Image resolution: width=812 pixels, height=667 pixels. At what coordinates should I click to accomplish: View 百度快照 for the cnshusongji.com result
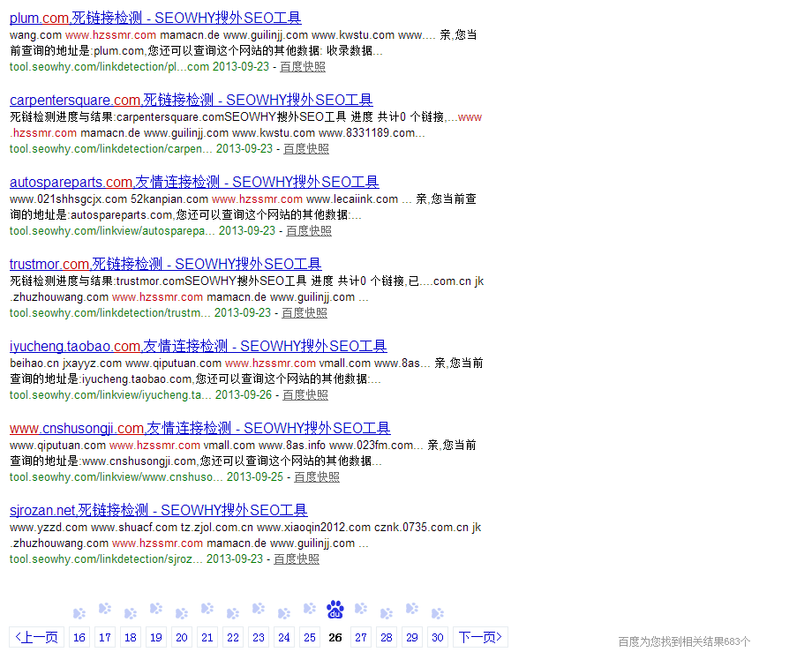pos(317,477)
